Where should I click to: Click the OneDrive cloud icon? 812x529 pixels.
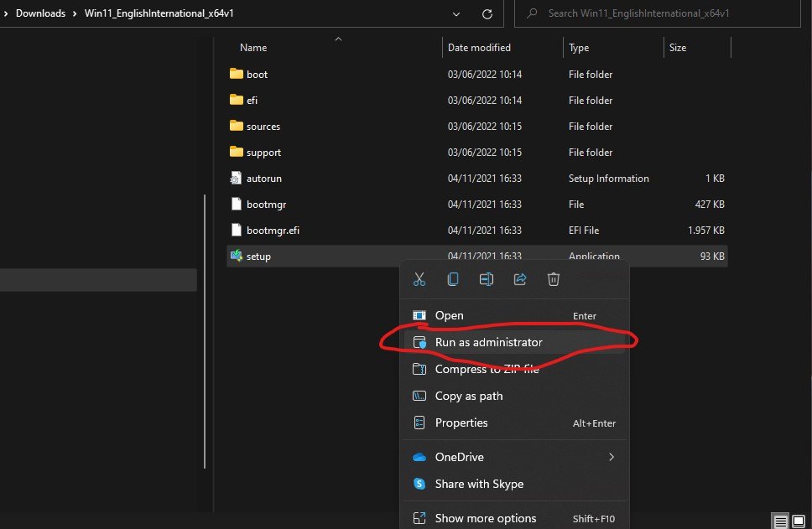click(x=419, y=457)
